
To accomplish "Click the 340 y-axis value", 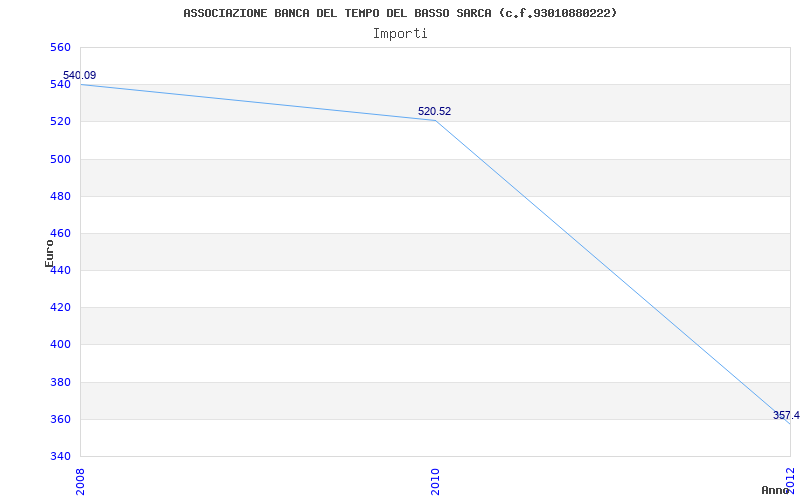I will click(x=60, y=456).
